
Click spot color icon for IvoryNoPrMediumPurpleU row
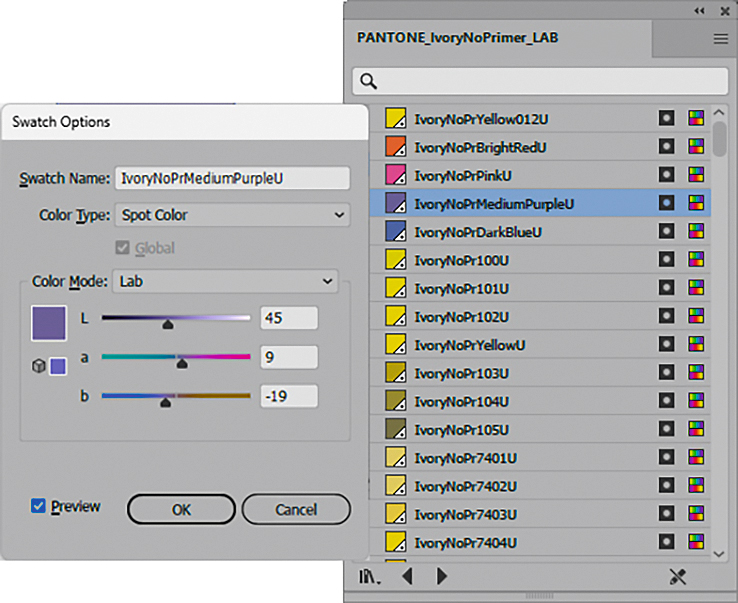point(666,202)
